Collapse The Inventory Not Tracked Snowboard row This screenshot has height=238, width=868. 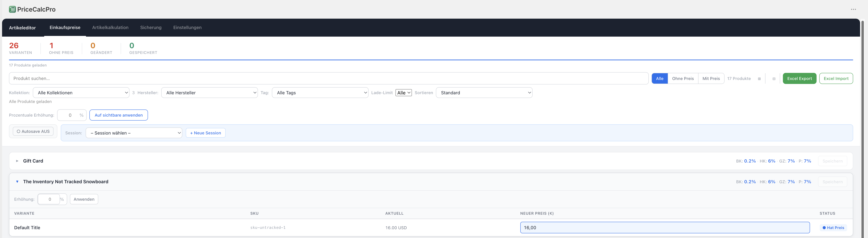[x=17, y=182]
